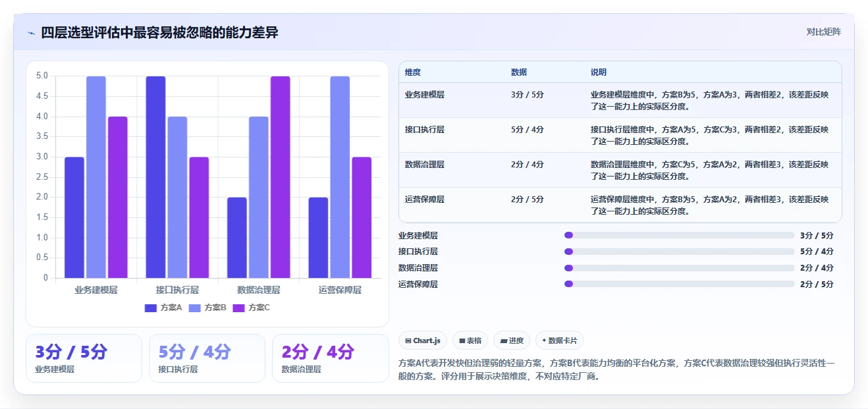Click the title 四层选型评估中最容易被忽略的能力差异

tap(159, 32)
